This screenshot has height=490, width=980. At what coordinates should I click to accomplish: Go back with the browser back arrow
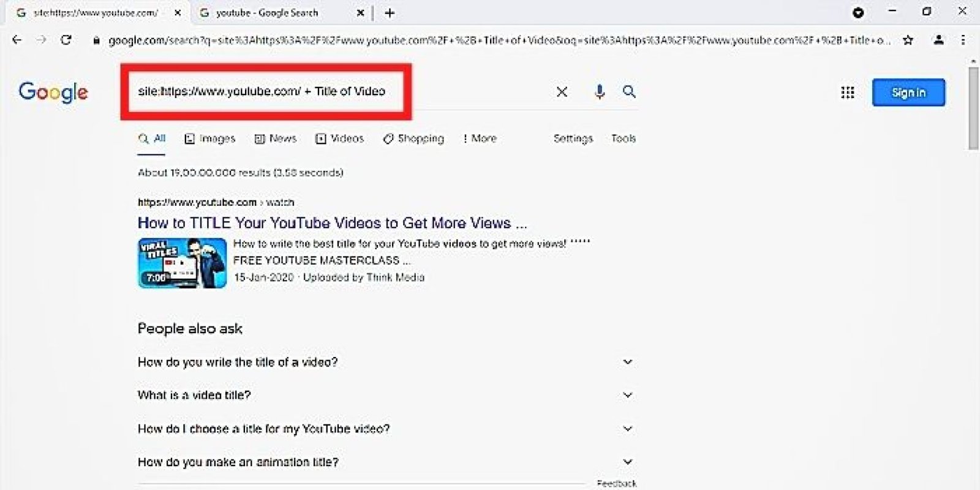pos(17,40)
